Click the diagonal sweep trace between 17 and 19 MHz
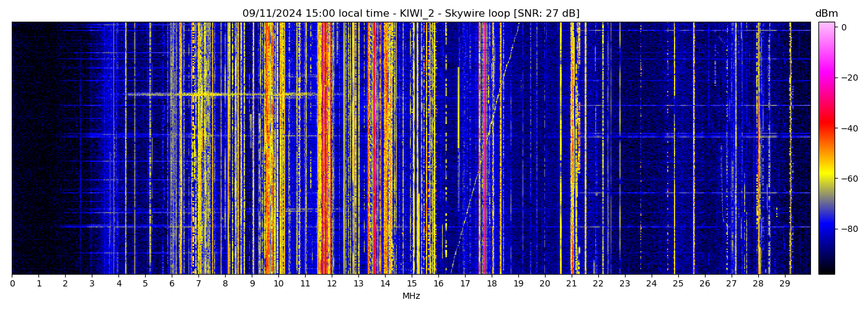 [485, 148]
